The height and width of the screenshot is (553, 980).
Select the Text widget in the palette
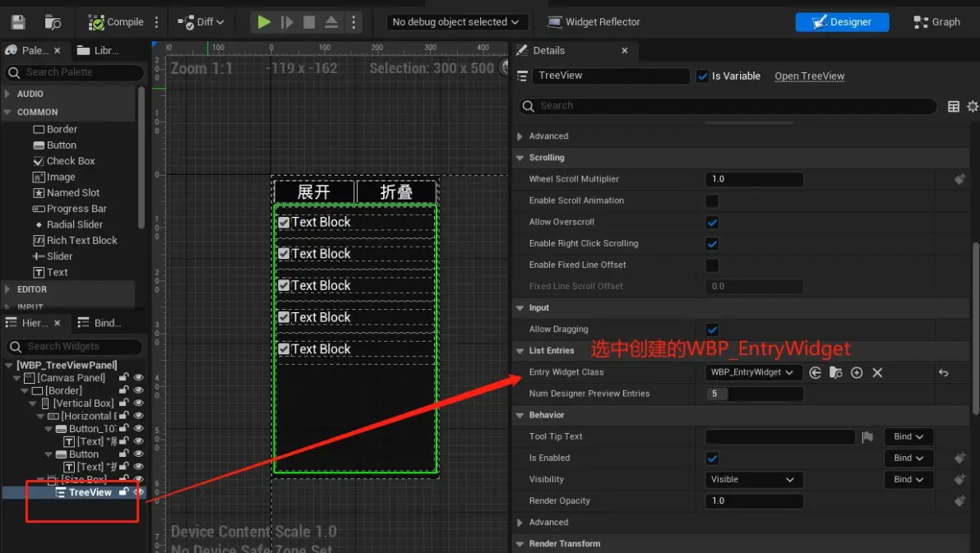pyautogui.click(x=50, y=273)
